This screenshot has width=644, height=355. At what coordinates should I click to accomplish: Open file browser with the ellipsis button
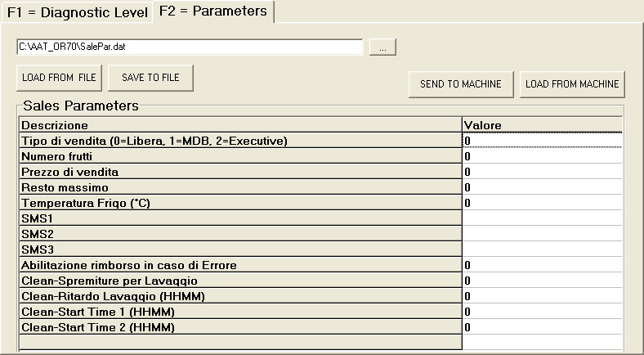tap(382, 47)
